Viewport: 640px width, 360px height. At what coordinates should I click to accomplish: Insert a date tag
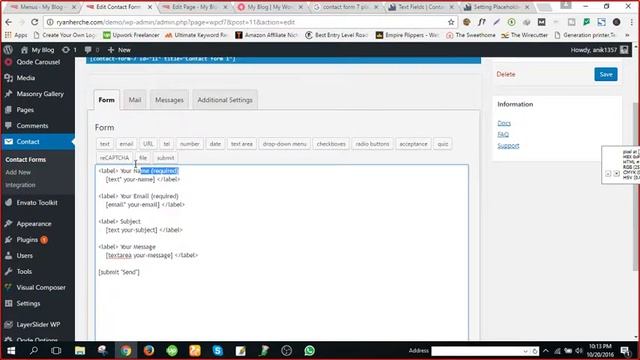tap(215, 144)
